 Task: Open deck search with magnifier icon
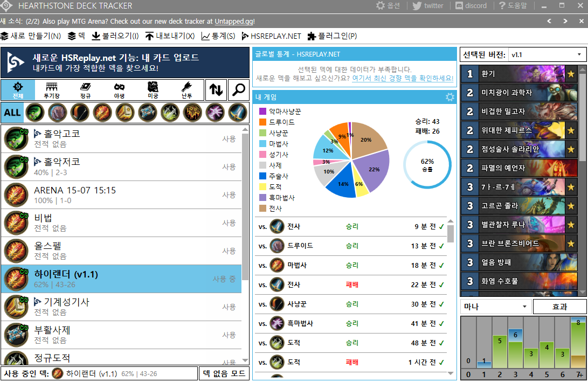[x=239, y=90]
